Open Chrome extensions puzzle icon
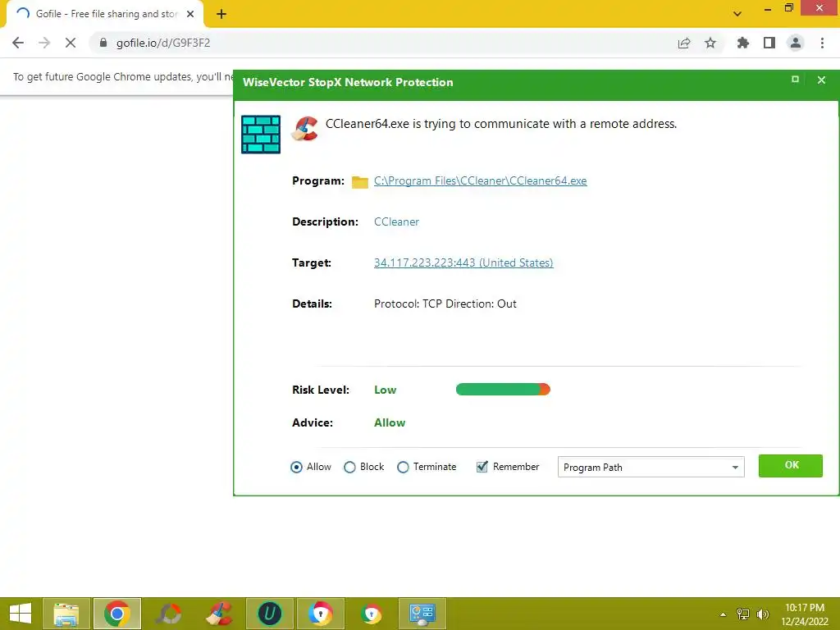The width and height of the screenshot is (840, 630). point(743,43)
